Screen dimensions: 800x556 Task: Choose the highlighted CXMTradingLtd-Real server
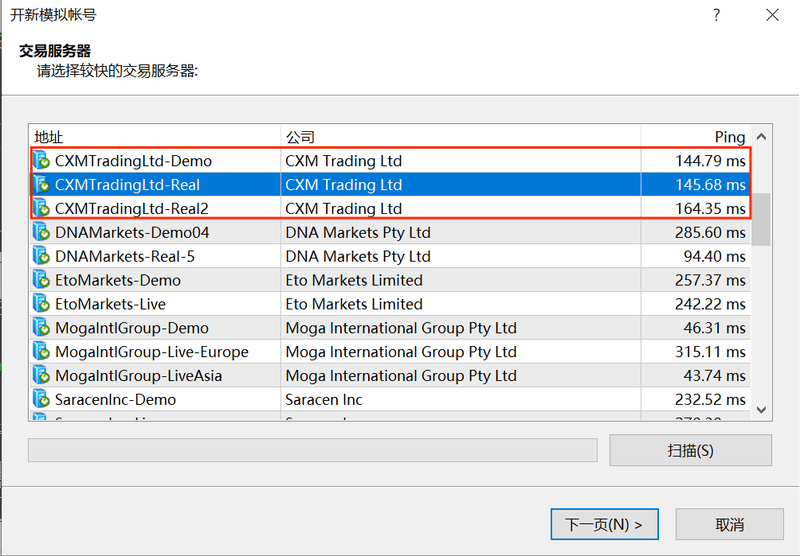[390, 185]
